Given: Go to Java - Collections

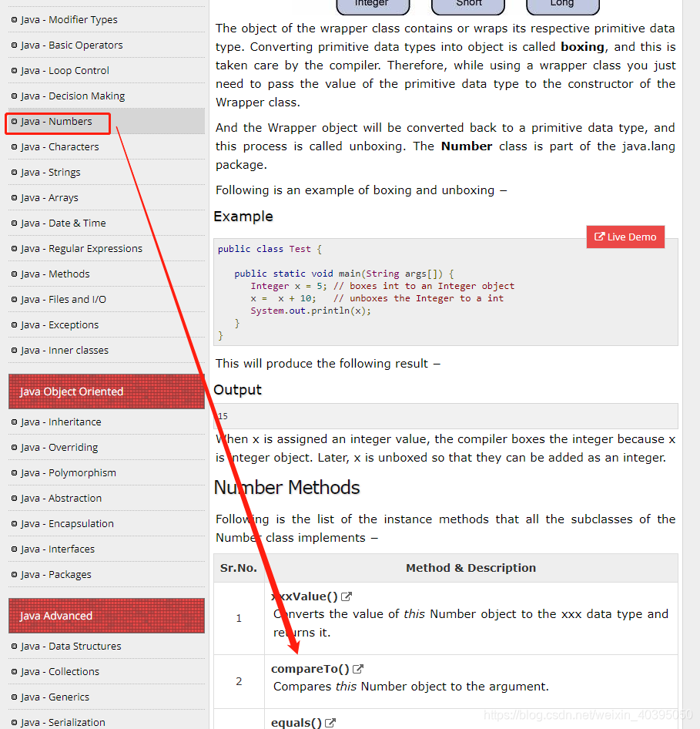Looking at the screenshot, I should [60, 672].
